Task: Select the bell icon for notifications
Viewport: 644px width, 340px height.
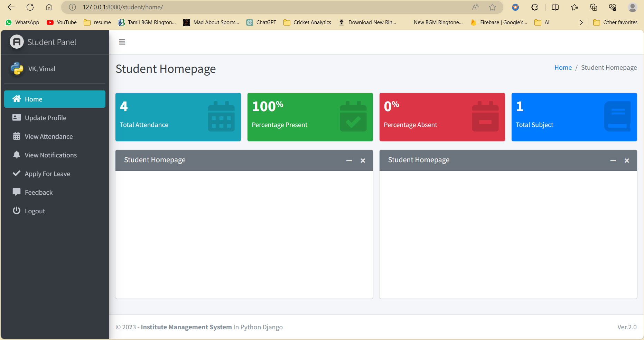Action: 17,155
